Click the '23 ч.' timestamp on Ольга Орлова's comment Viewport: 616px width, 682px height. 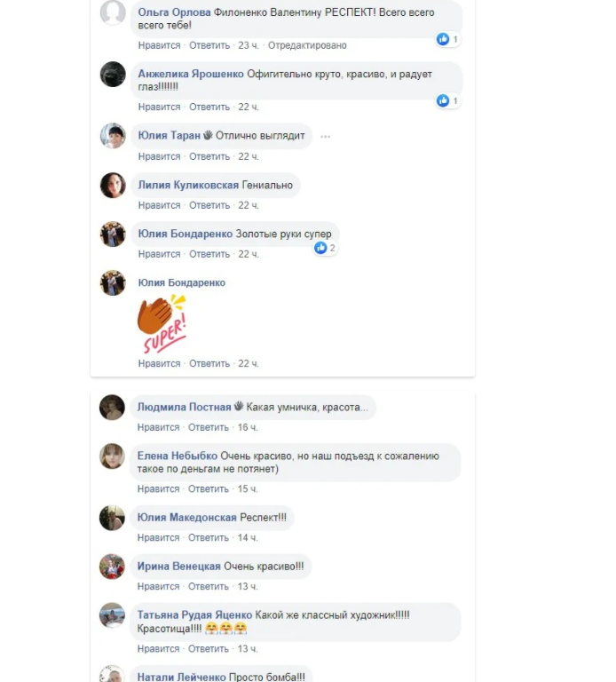coord(249,45)
